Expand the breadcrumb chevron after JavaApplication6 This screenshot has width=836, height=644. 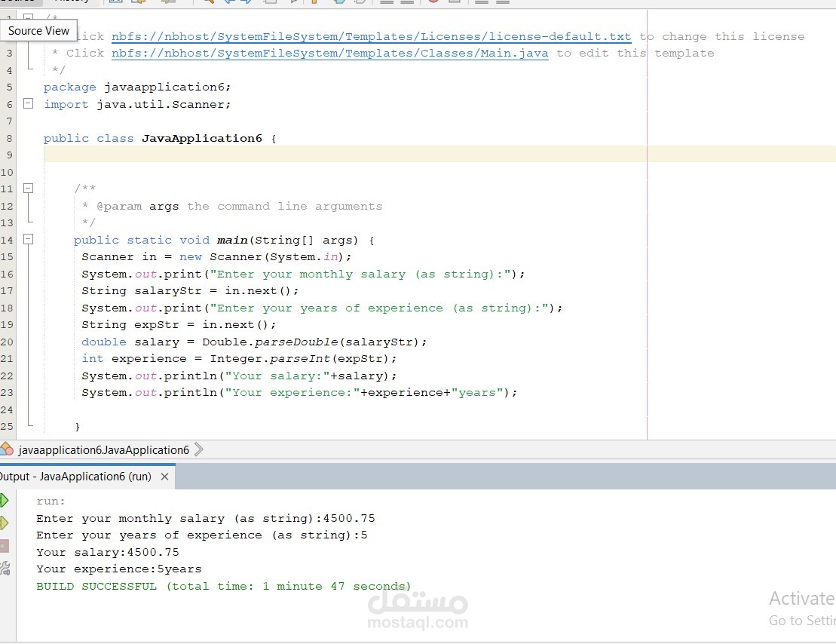click(198, 449)
